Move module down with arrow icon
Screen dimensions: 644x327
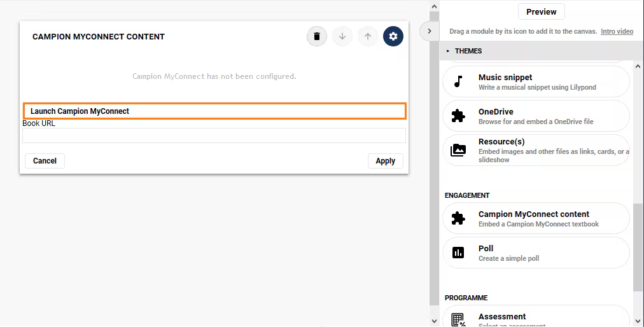tap(342, 36)
